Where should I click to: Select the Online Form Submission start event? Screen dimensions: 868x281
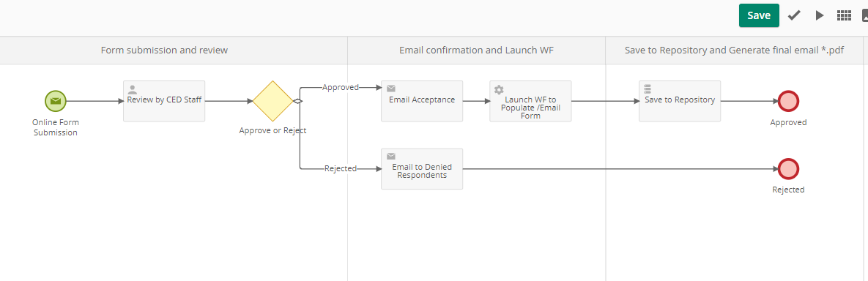(56, 101)
